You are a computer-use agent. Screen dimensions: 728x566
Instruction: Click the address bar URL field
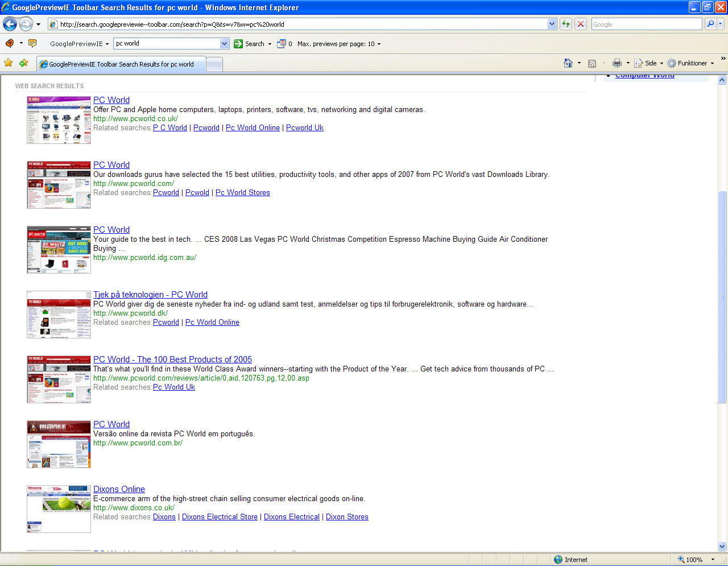click(297, 24)
